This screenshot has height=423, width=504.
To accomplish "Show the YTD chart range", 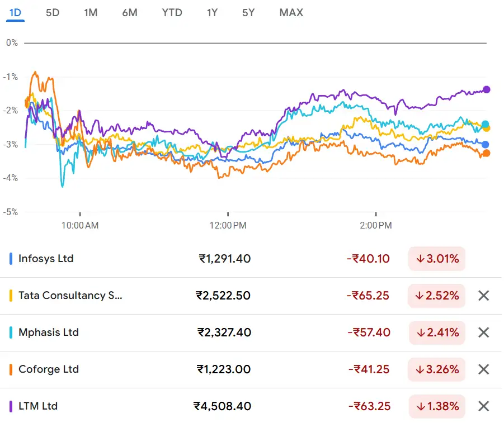I will (172, 12).
